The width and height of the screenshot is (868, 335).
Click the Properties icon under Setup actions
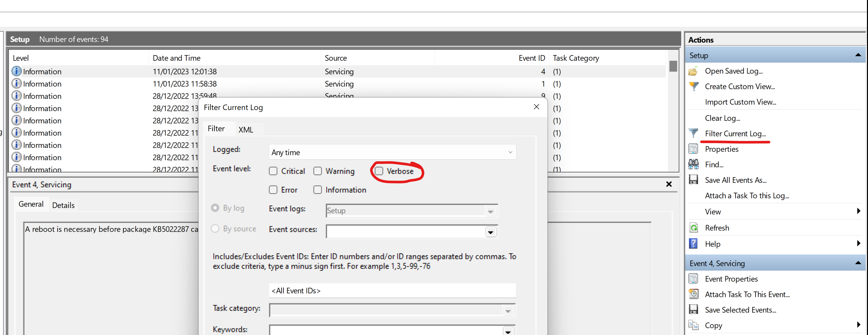pos(693,149)
